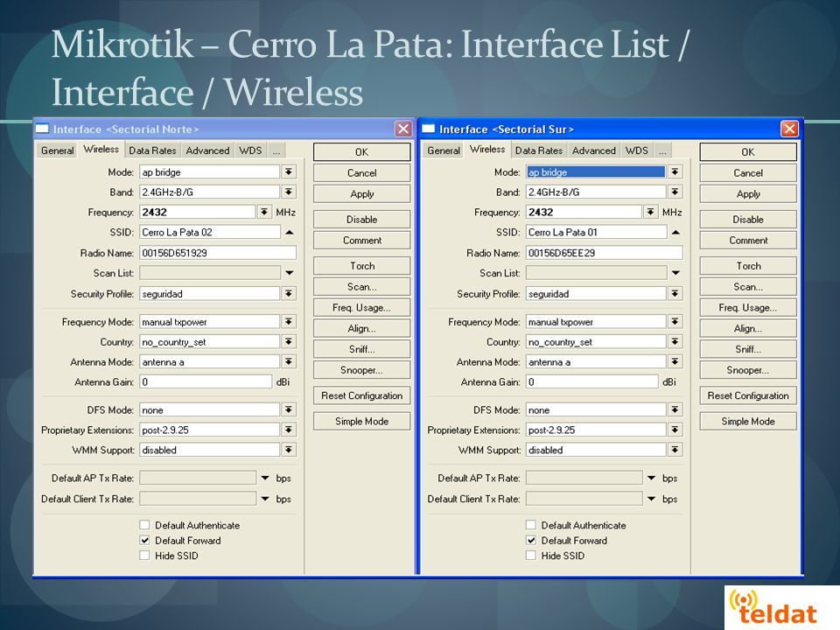The width and height of the screenshot is (840, 630).
Task: Switch to General tab in Sectorial Norte
Action: click(58, 150)
